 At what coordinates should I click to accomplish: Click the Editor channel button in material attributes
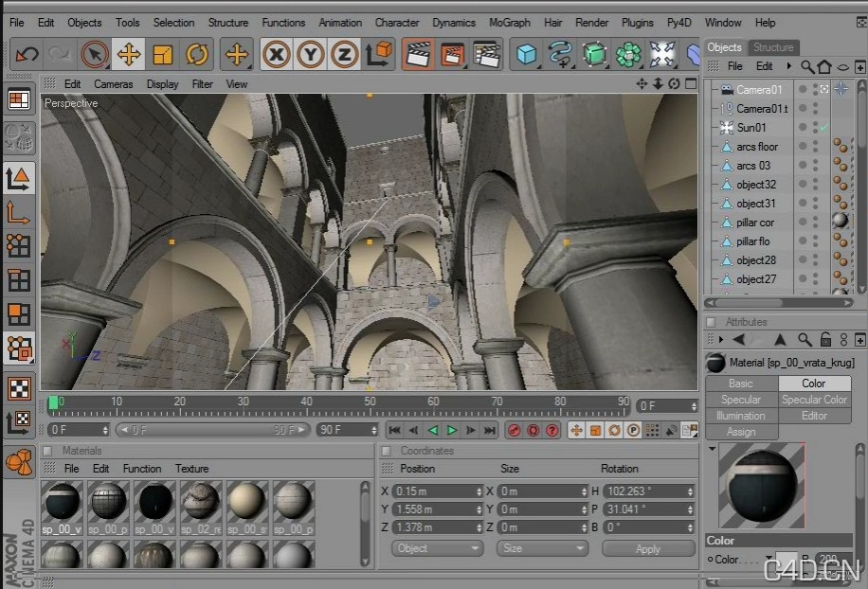[x=813, y=415]
